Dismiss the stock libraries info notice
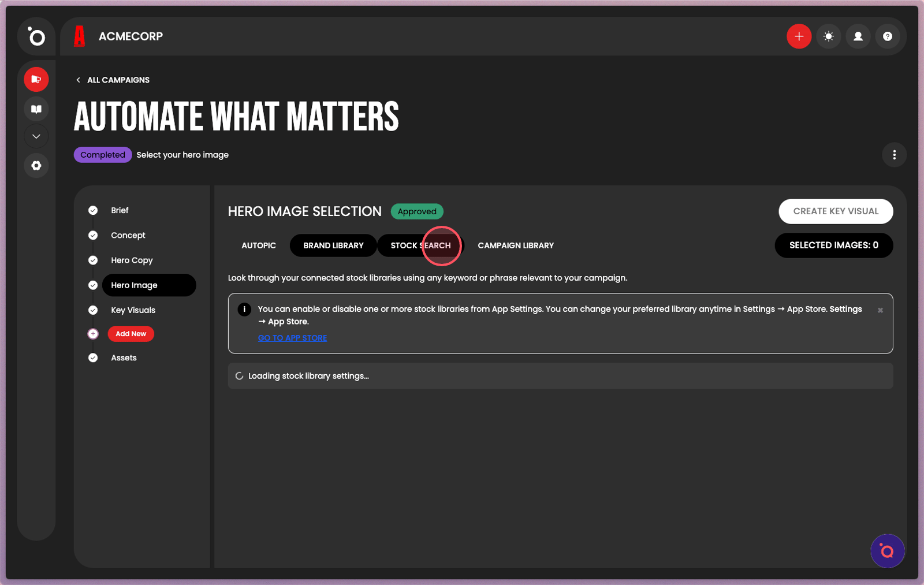 (880, 310)
